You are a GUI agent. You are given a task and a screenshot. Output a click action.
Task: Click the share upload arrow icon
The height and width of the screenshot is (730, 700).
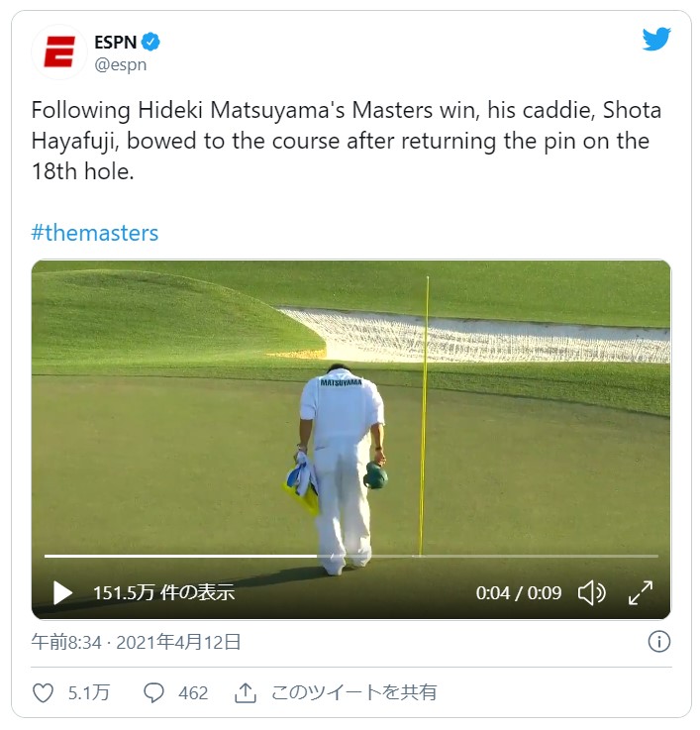point(246,692)
